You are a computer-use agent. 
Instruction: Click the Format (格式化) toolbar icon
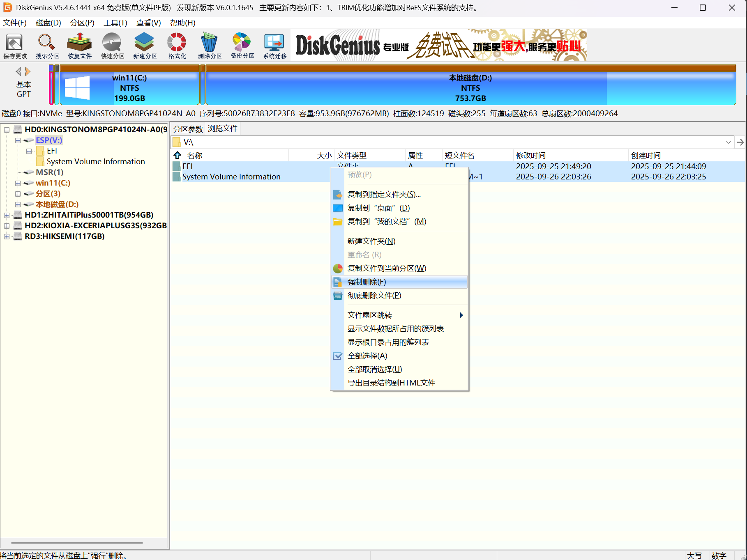[177, 46]
